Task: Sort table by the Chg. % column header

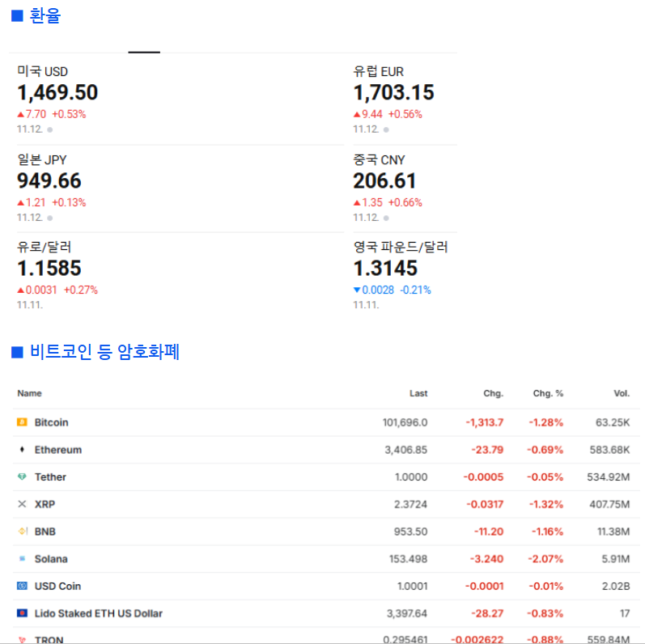Action: point(548,393)
